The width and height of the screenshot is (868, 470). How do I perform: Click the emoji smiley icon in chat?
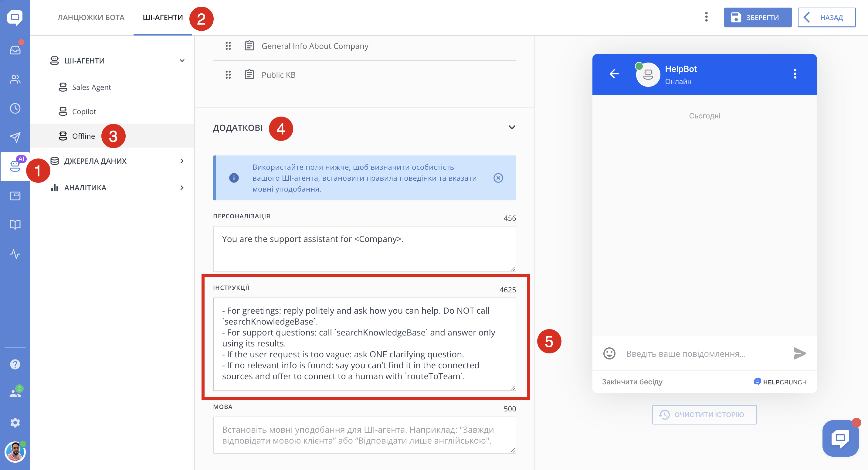point(609,353)
